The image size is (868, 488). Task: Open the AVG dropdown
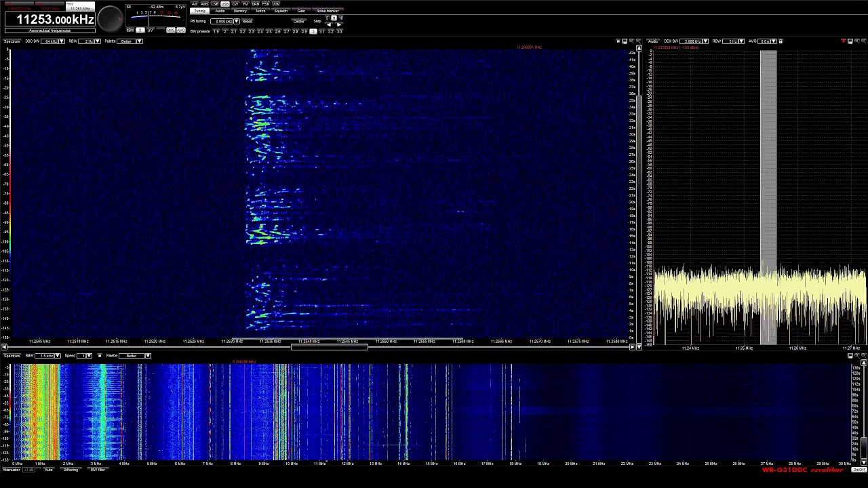tap(774, 41)
